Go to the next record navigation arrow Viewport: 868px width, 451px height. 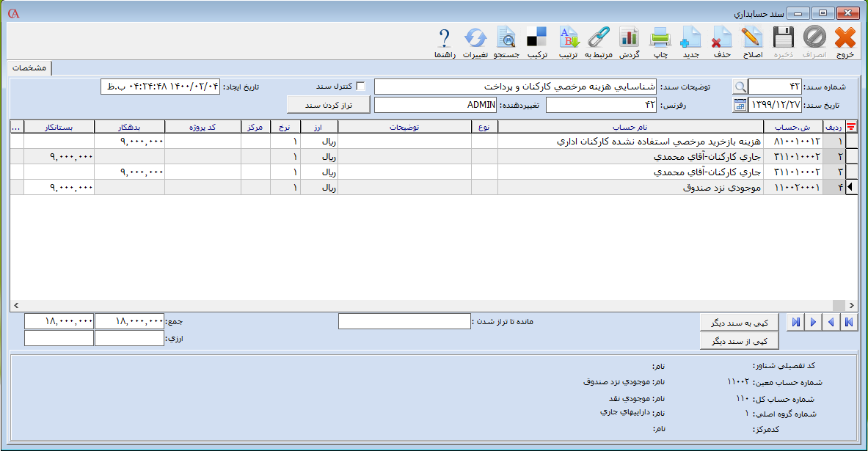[x=812, y=322]
